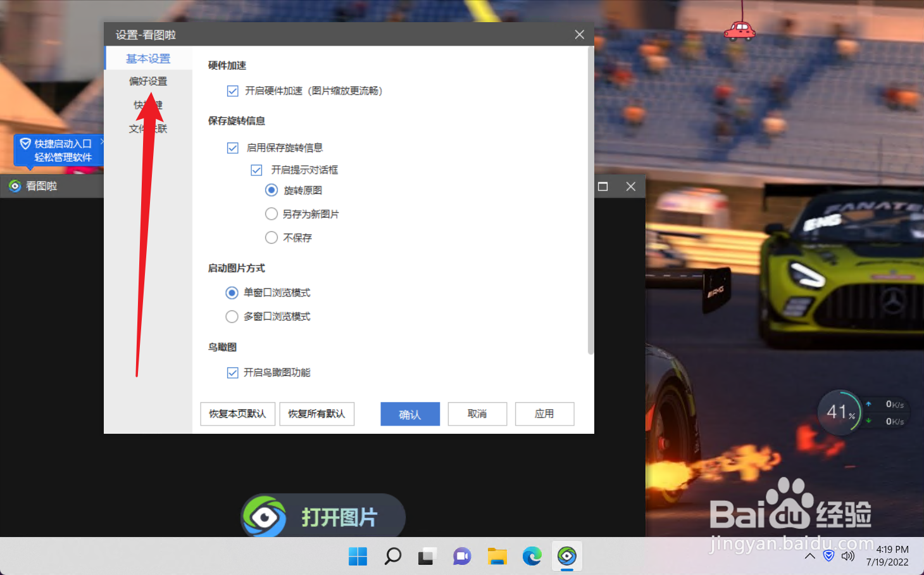Choose 单窗口浏览模式 radio button
The width and height of the screenshot is (924, 575).
click(232, 293)
